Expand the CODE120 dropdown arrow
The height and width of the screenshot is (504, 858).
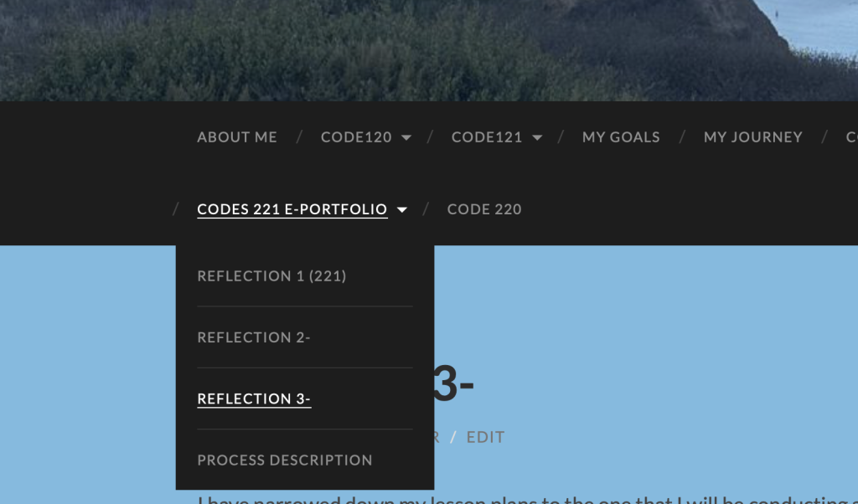tap(406, 137)
